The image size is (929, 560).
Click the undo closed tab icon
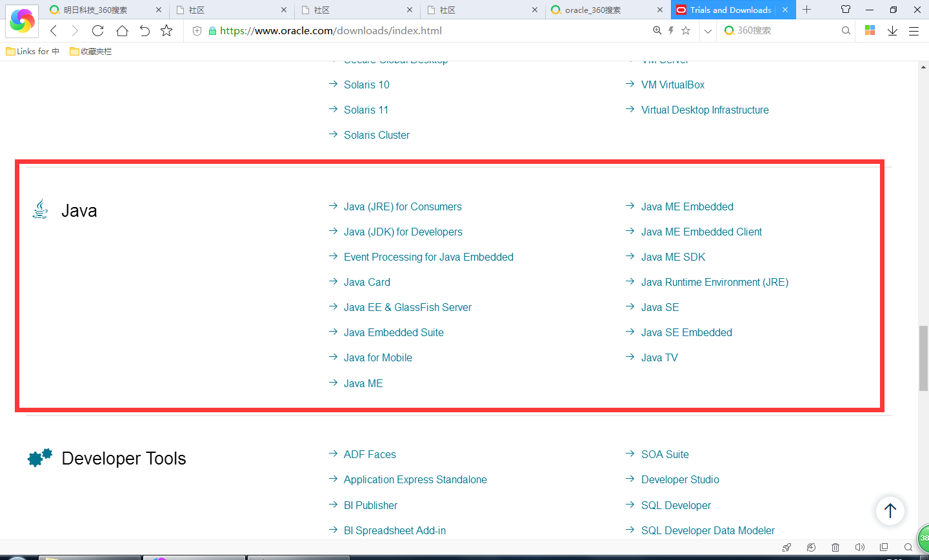(x=145, y=30)
